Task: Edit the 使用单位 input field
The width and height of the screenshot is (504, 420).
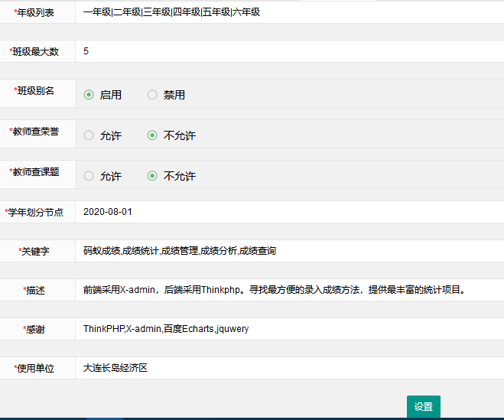Action: 289,368
